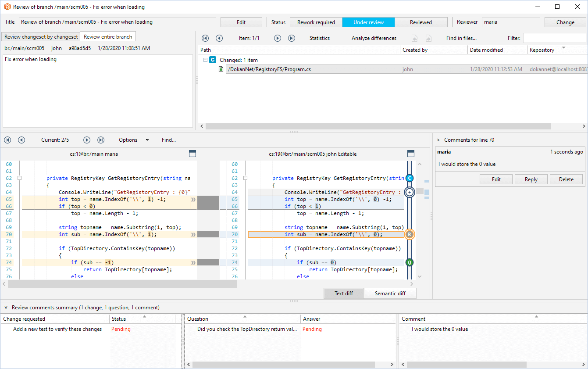This screenshot has width=588, height=369.
Task: Maximize the left cs:1 maria pane
Action: coord(192,154)
